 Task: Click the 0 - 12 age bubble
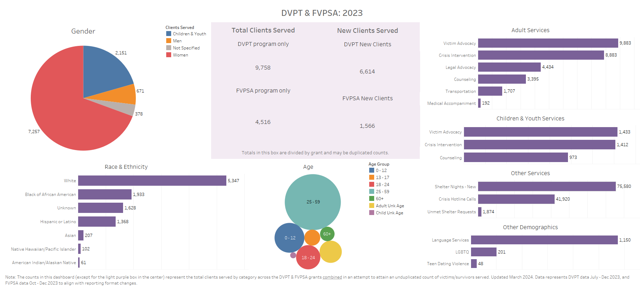[x=289, y=238]
